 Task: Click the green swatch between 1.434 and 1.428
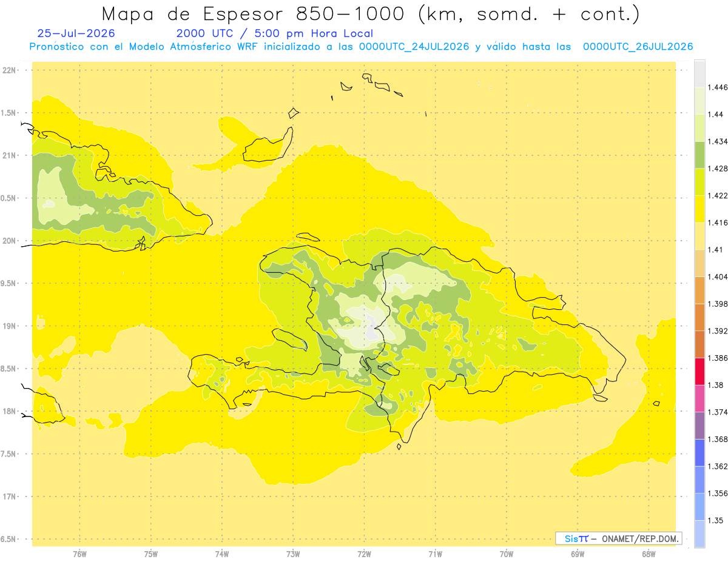point(700,155)
